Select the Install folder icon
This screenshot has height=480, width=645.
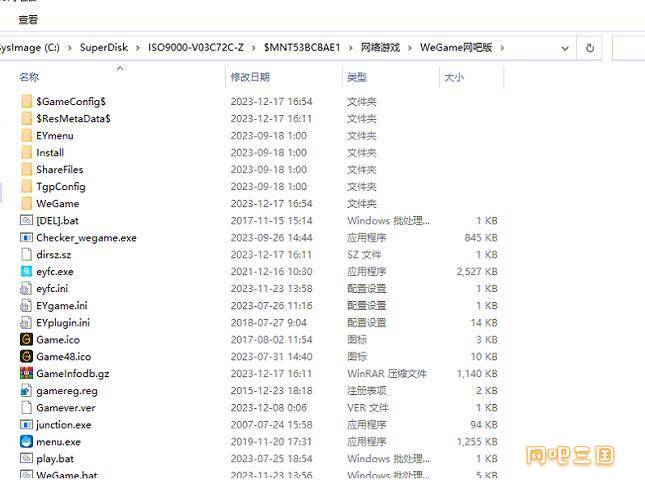(x=26, y=153)
